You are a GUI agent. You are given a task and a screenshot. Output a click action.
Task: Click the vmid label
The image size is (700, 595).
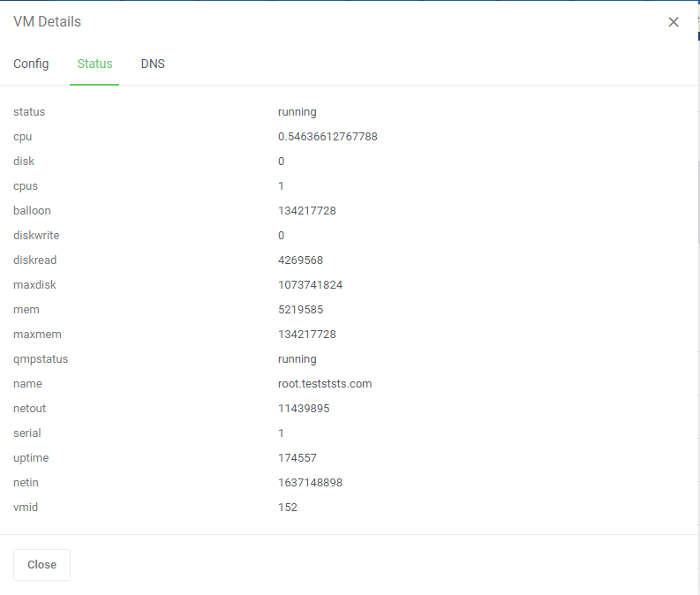tap(26, 508)
